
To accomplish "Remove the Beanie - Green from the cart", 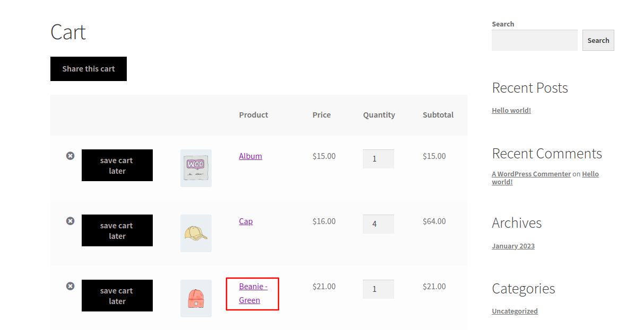I will tap(71, 286).
